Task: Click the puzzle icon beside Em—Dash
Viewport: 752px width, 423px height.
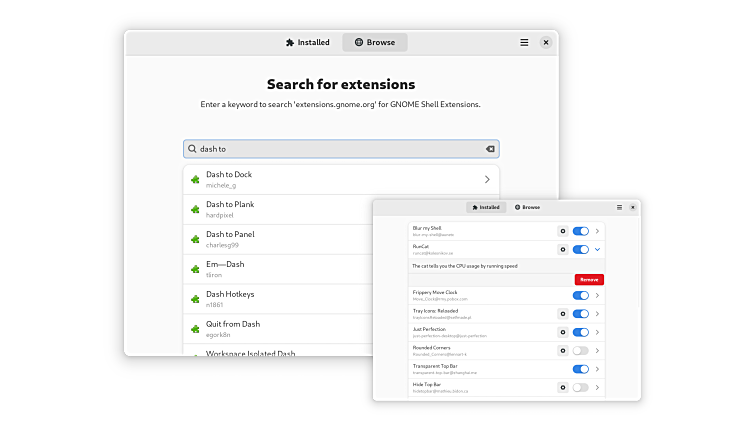Action: pyautogui.click(x=195, y=269)
